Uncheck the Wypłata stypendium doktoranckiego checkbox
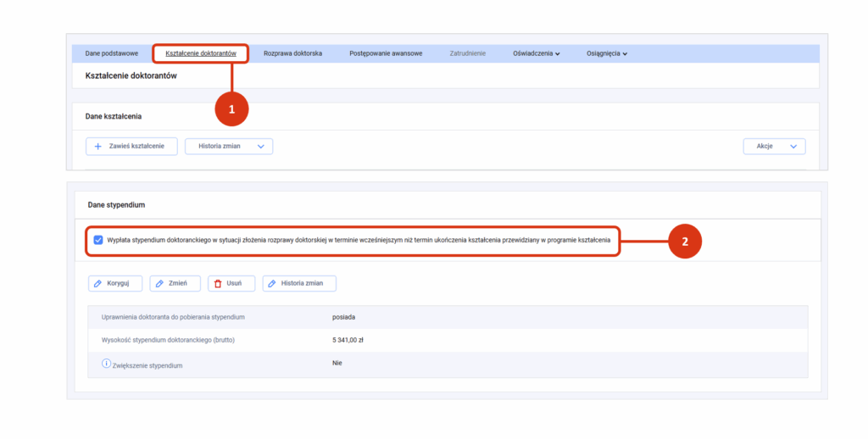Image resolution: width=868 pixels, height=439 pixels. 98,240
